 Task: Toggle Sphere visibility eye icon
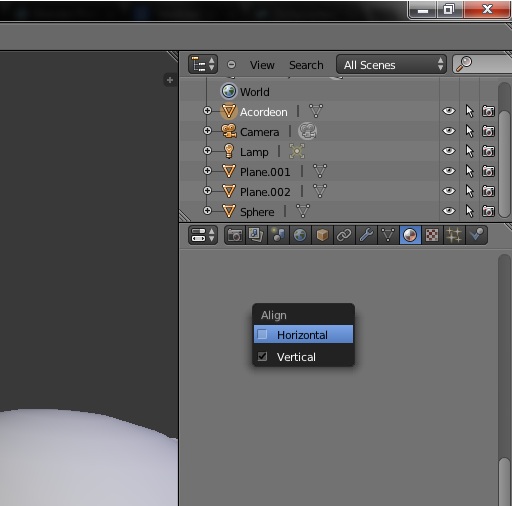point(449,211)
